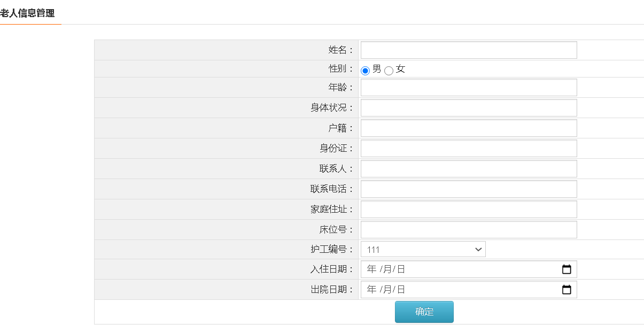644x325 pixels.
Task: Open calendar picker for 入住日期
Action: click(x=567, y=269)
